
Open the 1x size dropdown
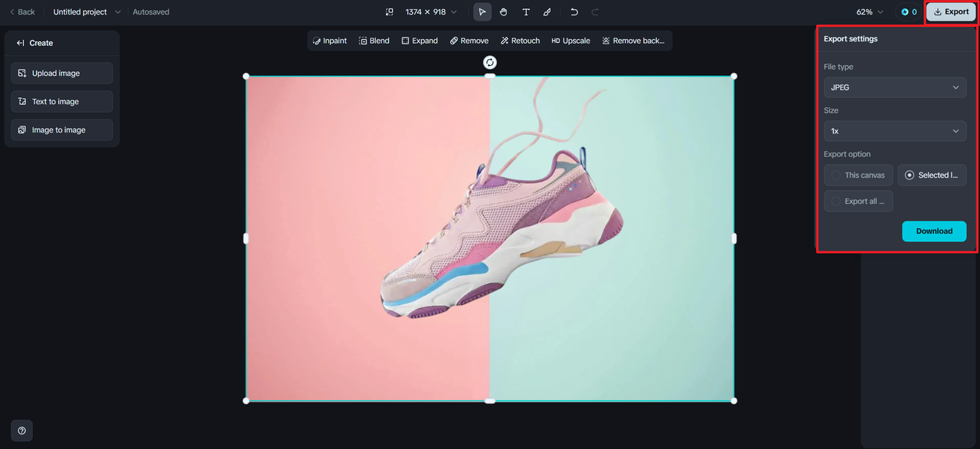pos(895,131)
